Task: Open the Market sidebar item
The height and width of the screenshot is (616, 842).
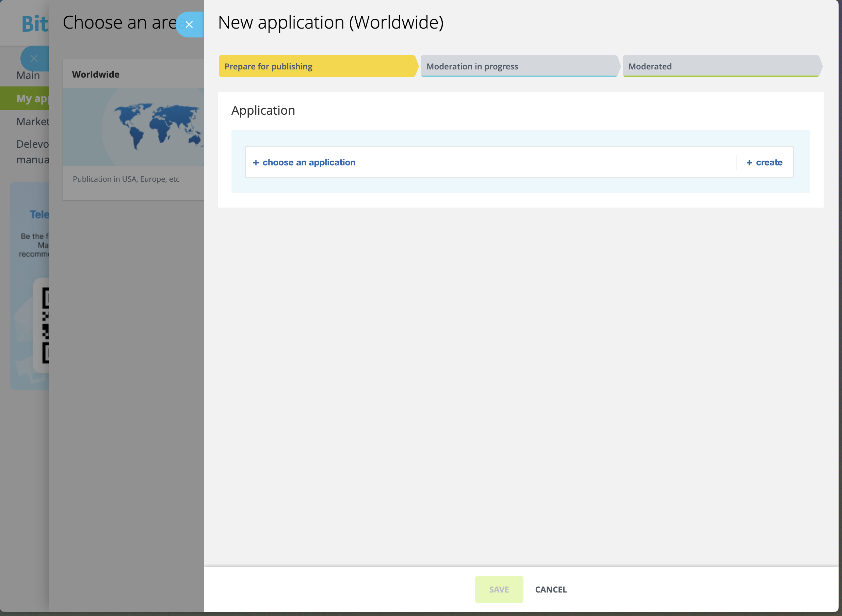Action: [x=33, y=121]
